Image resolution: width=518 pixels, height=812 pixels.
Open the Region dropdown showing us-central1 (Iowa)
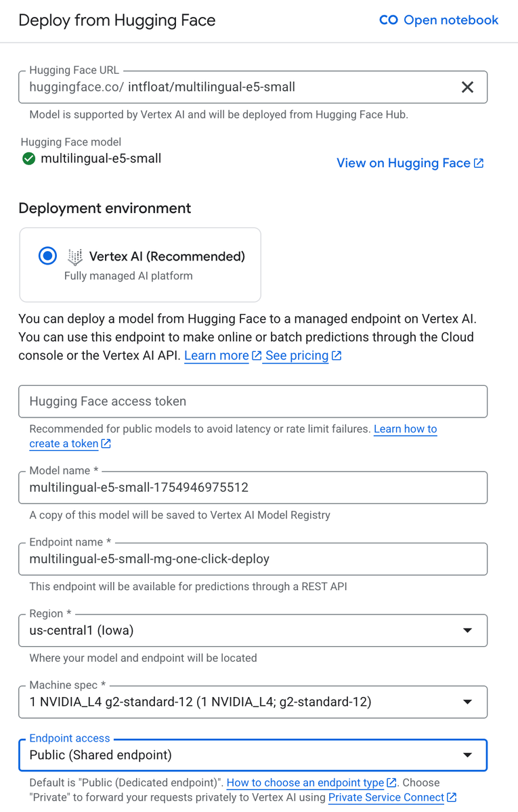coord(467,630)
